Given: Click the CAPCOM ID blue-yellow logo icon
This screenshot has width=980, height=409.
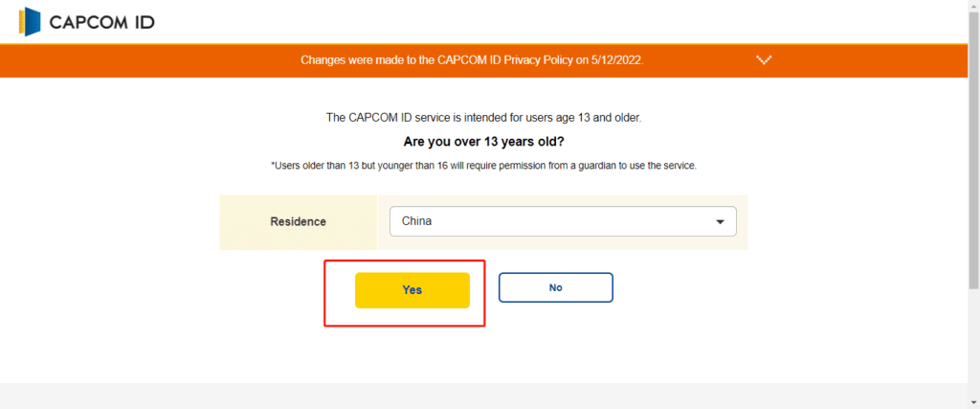Looking at the screenshot, I should [30, 23].
